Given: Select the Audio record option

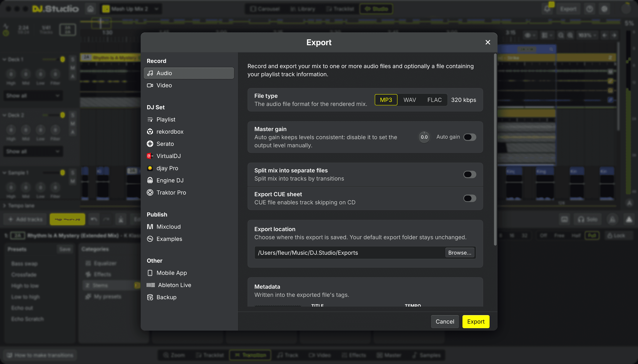Looking at the screenshot, I should [x=189, y=73].
